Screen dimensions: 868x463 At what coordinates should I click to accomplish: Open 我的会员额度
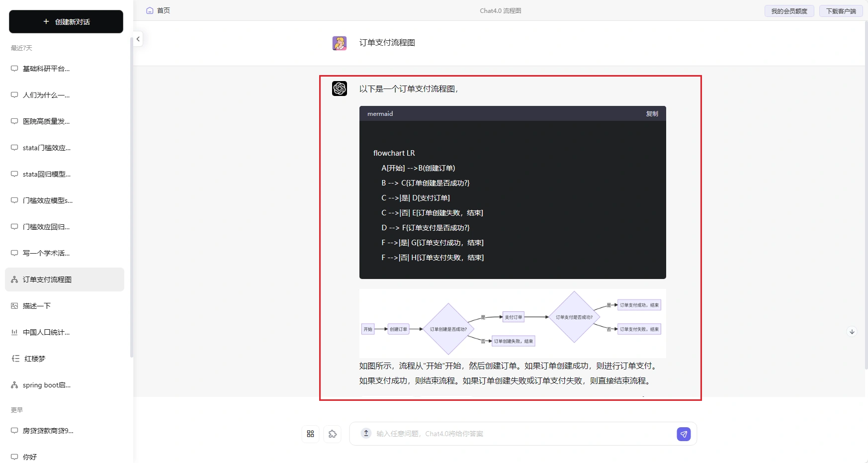tap(789, 11)
